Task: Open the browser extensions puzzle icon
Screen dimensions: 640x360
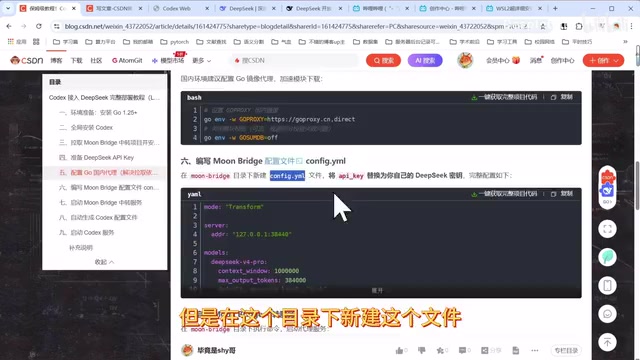Action: tap(579, 26)
